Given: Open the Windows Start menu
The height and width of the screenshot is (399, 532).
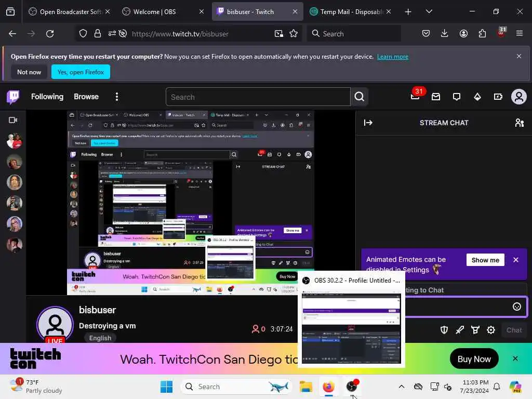Looking at the screenshot, I should [x=166, y=387].
